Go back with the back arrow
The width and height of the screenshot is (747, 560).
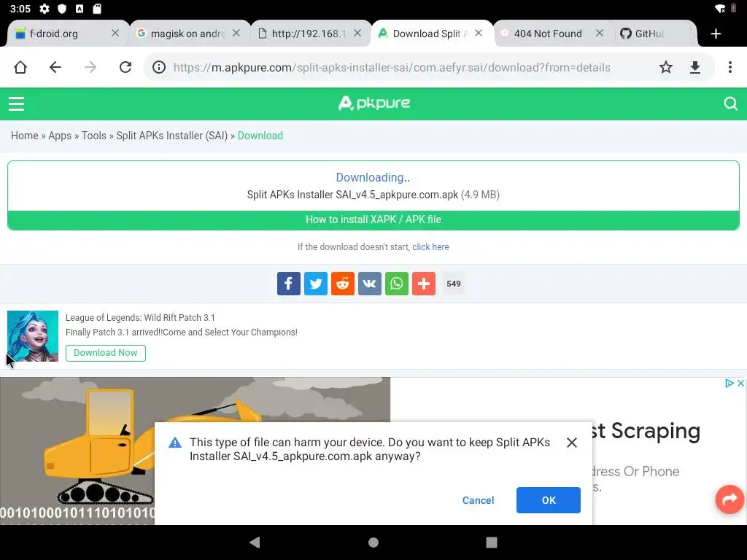pos(55,67)
